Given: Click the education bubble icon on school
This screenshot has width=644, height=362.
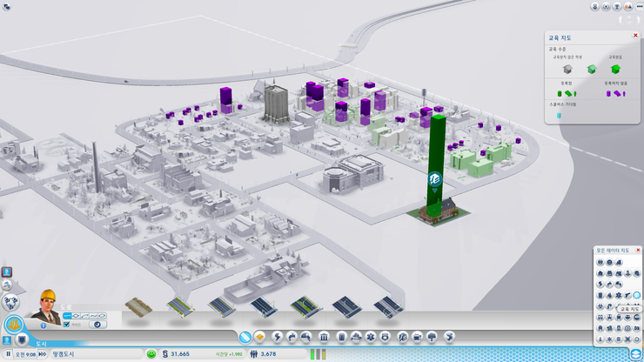Looking at the screenshot, I should click(x=434, y=178).
